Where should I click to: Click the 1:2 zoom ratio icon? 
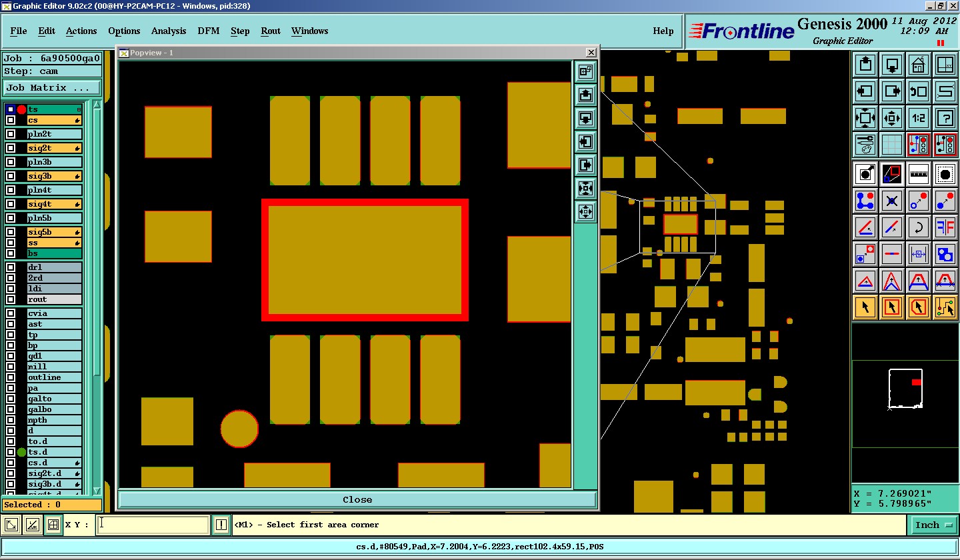tap(919, 118)
